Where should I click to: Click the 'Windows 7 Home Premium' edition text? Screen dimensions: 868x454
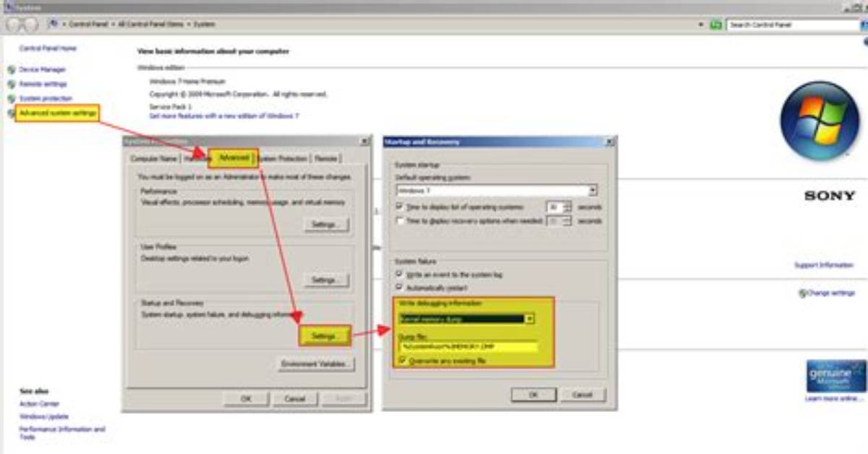click(x=187, y=82)
